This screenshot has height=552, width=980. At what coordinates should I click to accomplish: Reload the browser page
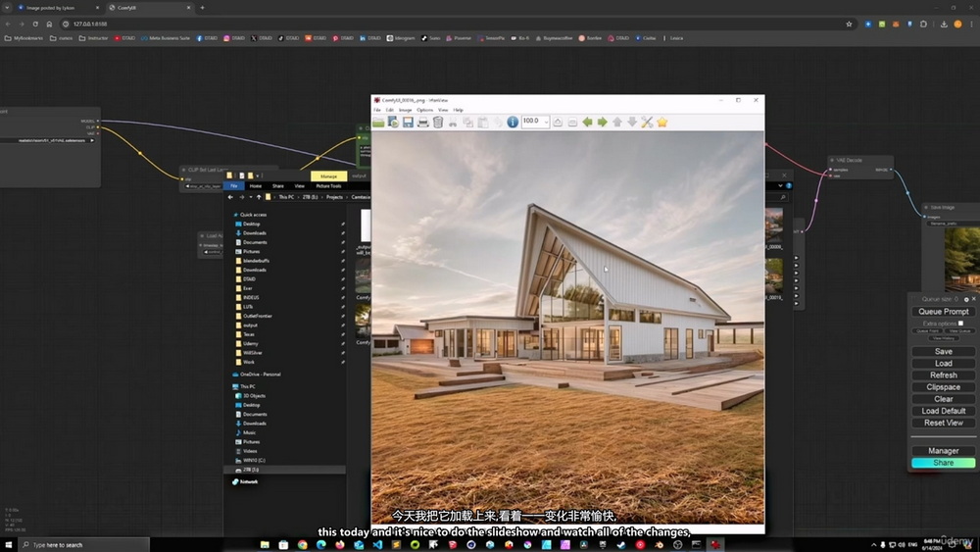tap(35, 24)
